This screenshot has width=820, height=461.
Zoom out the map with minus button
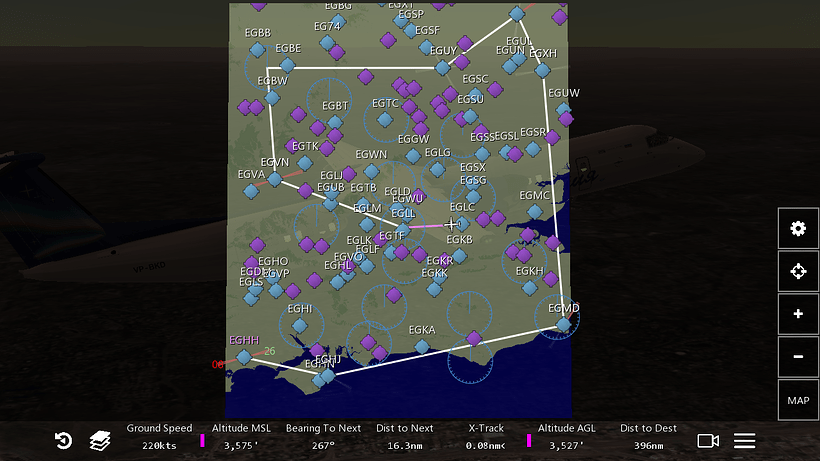798,357
